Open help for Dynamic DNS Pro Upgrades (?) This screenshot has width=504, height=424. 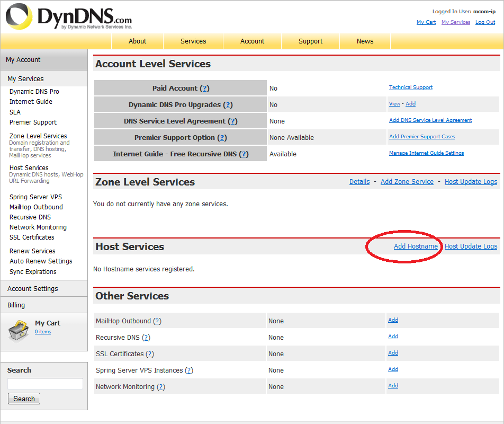pyautogui.click(x=228, y=105)
